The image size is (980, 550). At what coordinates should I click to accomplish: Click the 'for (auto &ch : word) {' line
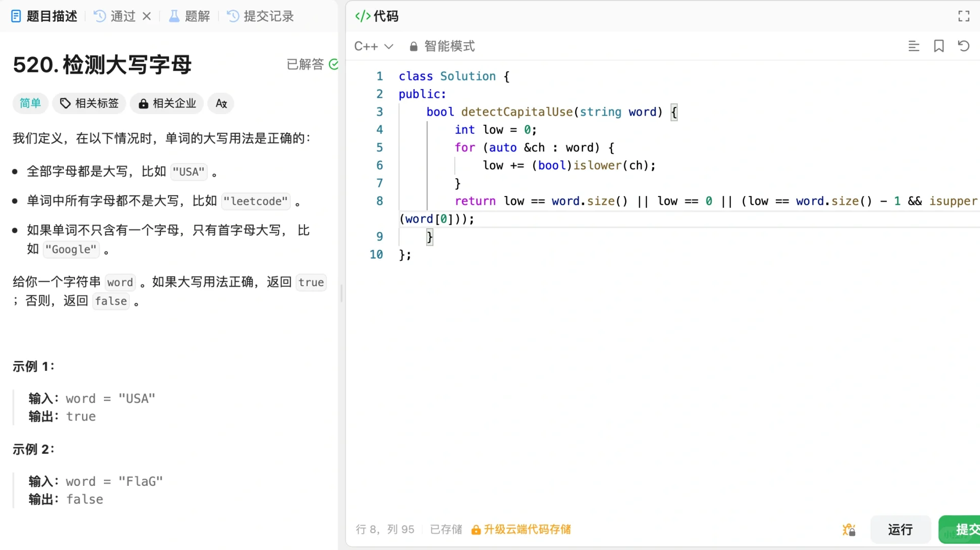[x=534, y=148]
